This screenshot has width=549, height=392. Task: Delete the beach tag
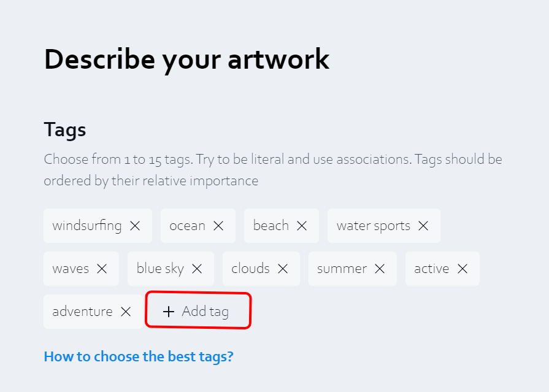pos(302,226)
